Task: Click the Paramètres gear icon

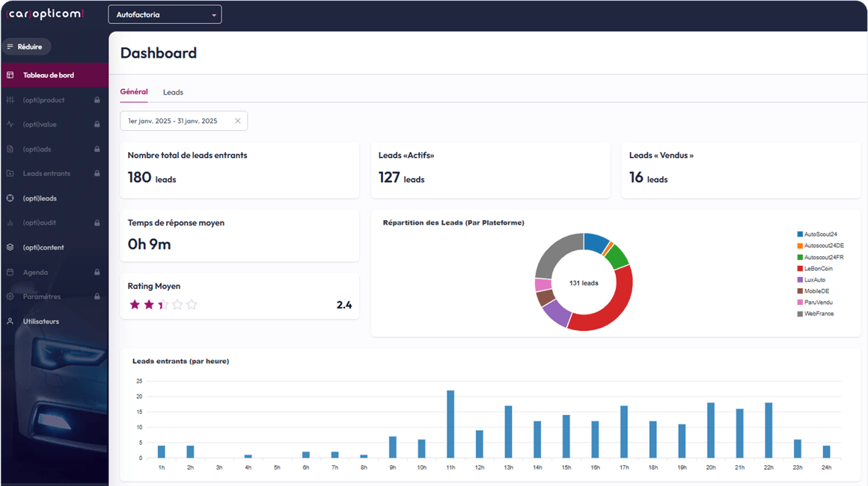Action: coord(10,297)
